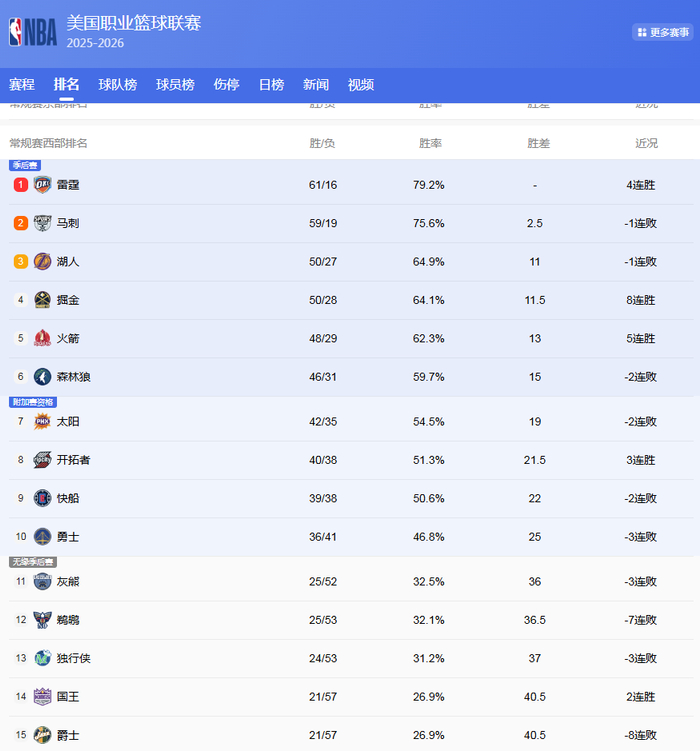
Task: Click the 48/29 record for 火箭
Action: point(323,338)
